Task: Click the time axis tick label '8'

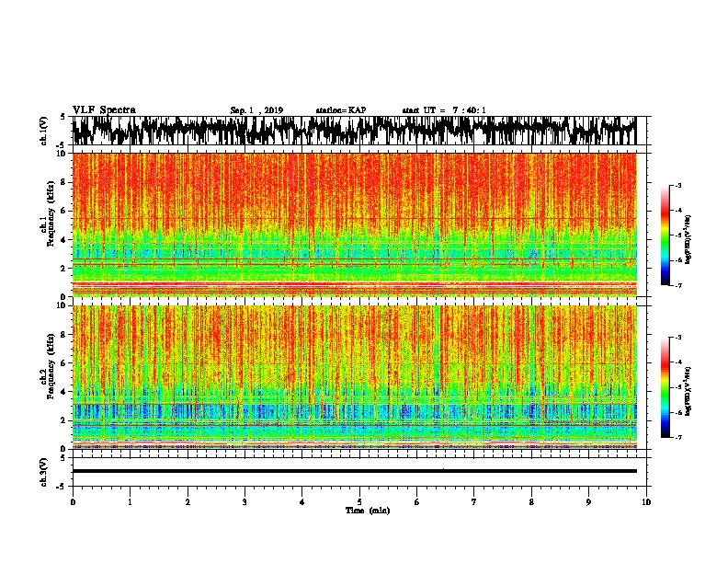Action: [x=531, y=502]
